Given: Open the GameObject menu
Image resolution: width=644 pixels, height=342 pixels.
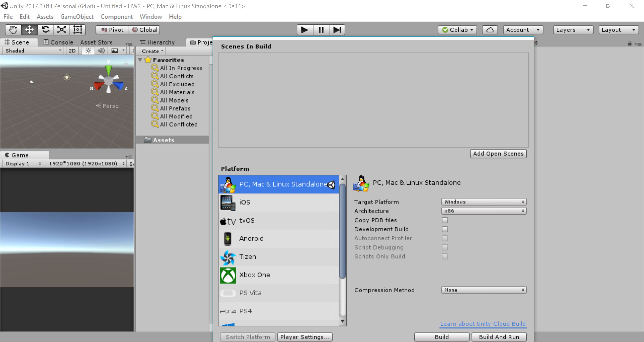Looking at the screenshot, I should coord(77,17).
